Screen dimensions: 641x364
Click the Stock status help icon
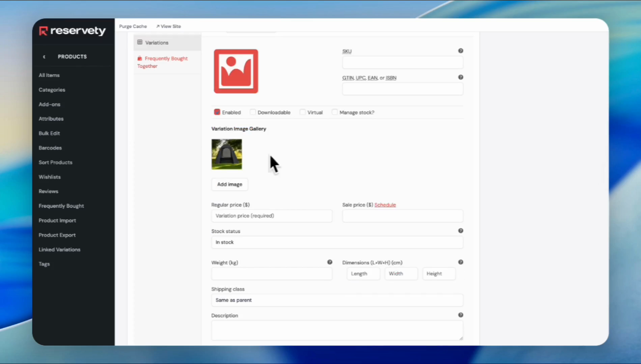(461, 231)
